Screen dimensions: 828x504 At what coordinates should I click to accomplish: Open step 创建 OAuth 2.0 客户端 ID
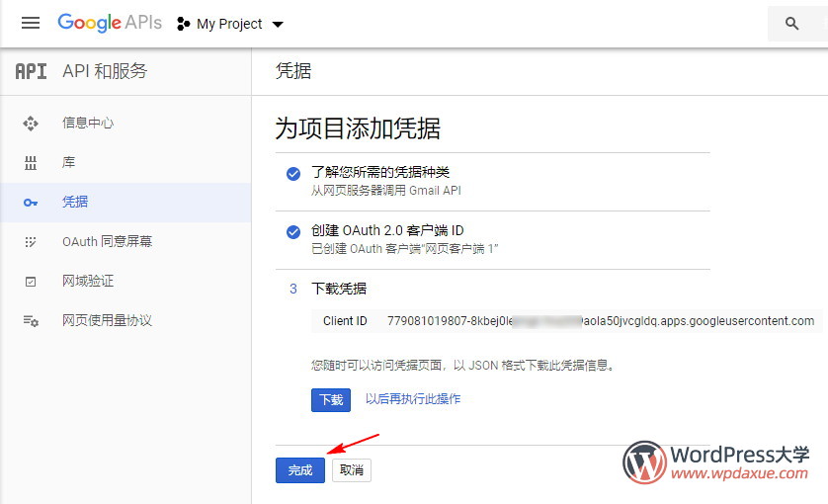click(387, 230)
